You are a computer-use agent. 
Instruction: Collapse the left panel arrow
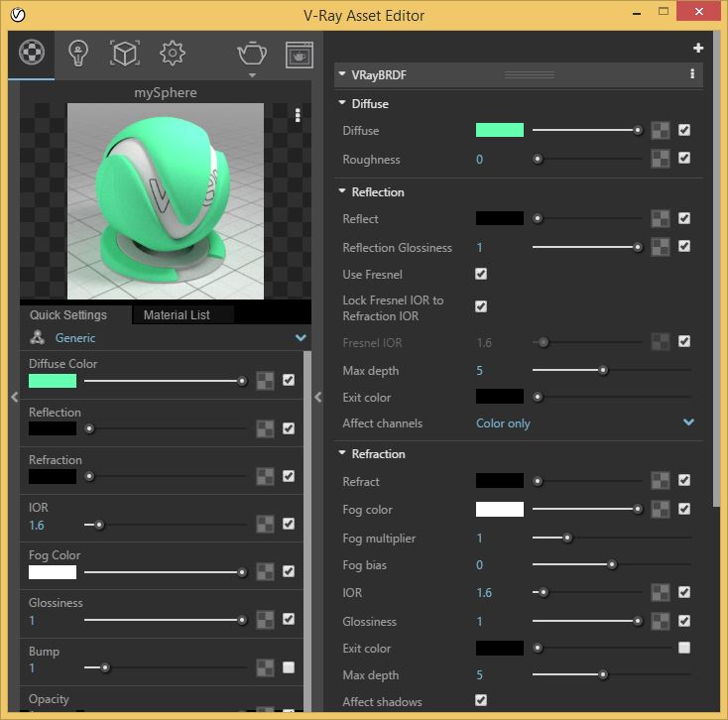[15, 398]
